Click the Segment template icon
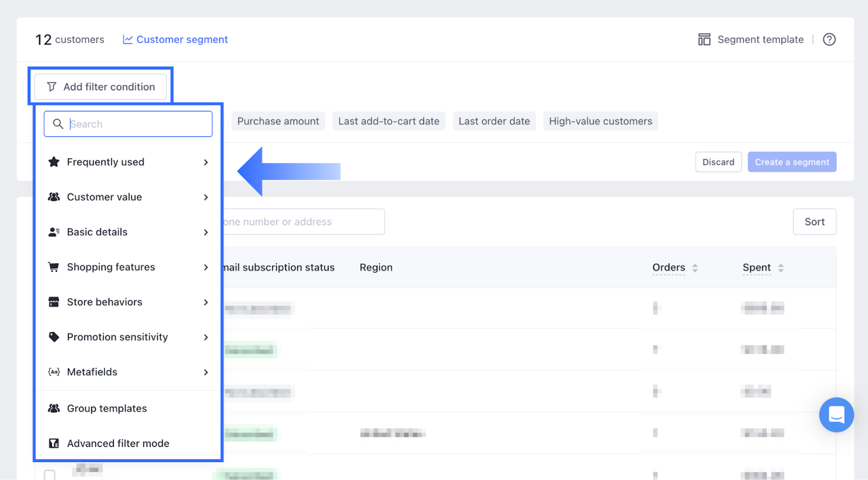 click(x=704, y=40)
